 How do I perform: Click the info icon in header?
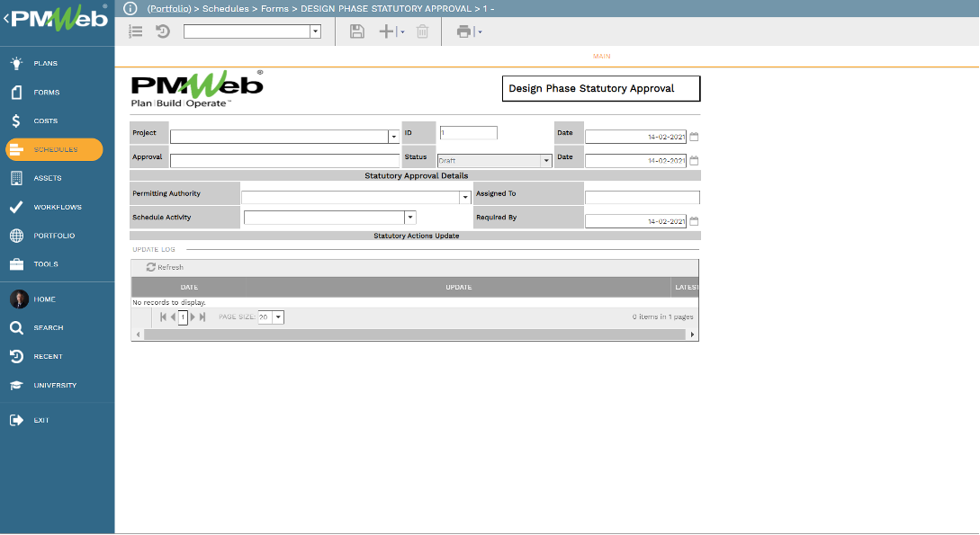click(130, 8)
